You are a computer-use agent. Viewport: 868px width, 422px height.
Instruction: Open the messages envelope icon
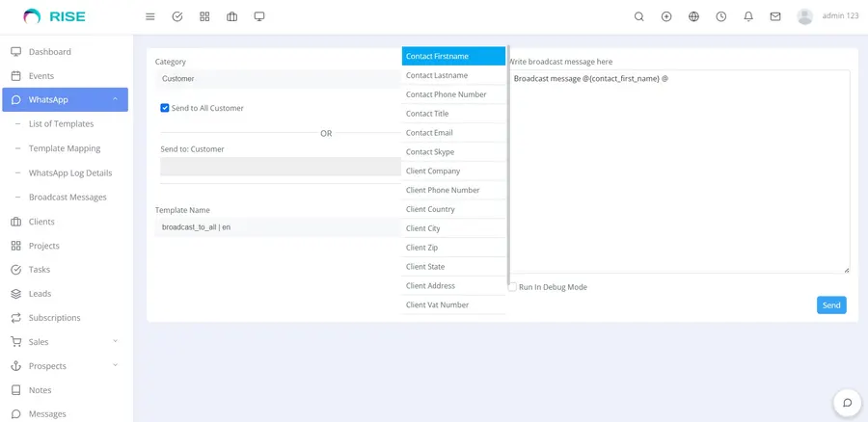coord(775,16)
